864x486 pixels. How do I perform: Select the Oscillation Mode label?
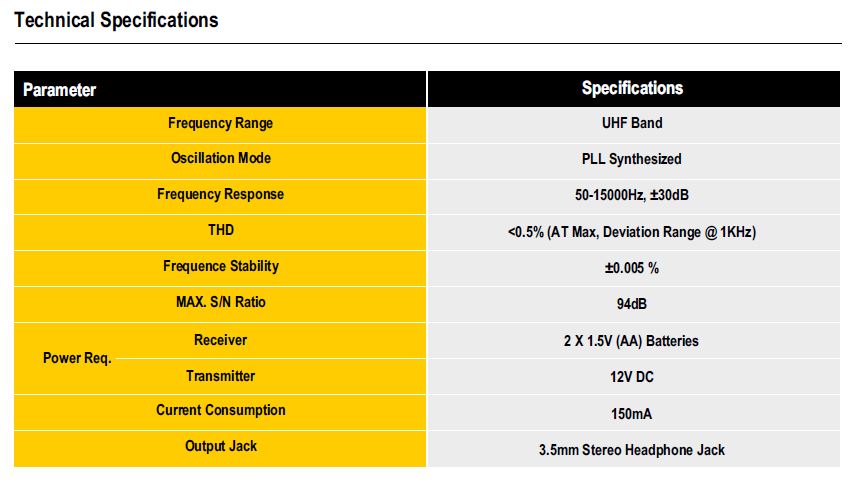tap(220, 158)
